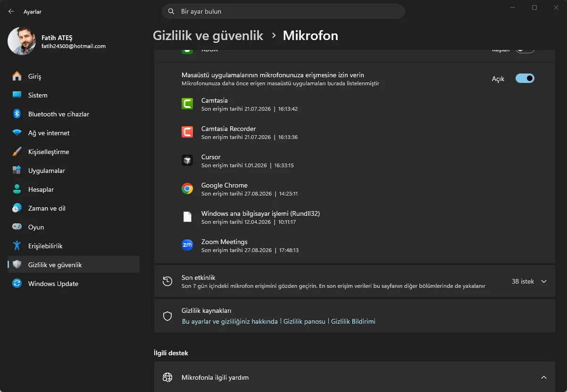
Task: Click the back arrow beside Ayarlar
Action: 11,11
